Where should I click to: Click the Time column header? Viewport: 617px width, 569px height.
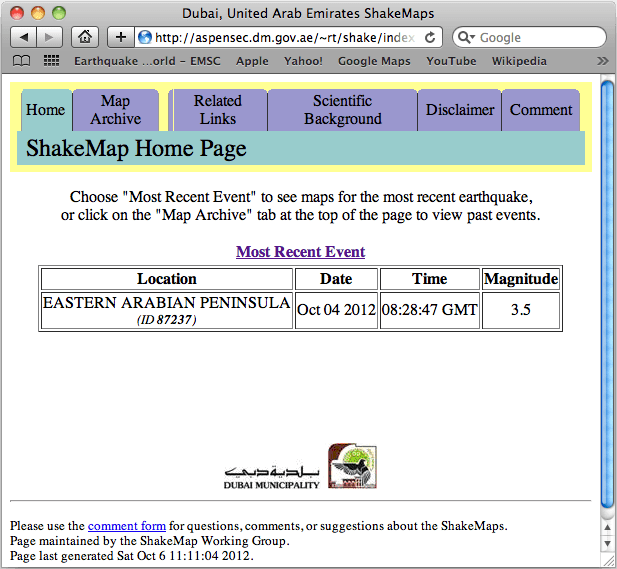click(430, 279)
